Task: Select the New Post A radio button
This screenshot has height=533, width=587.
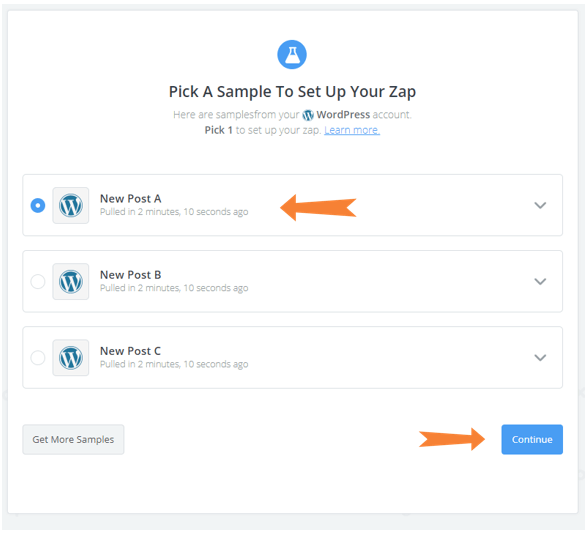Action: coord(38,205)
